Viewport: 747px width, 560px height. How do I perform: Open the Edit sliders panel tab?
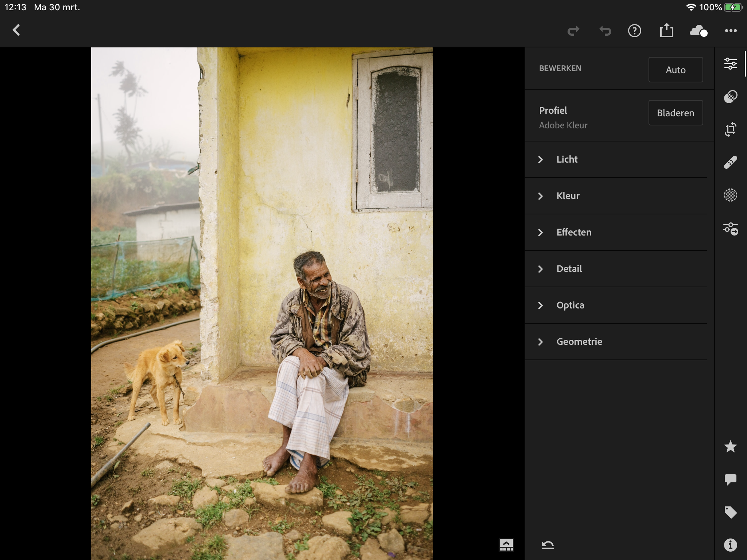pos(730,64)
